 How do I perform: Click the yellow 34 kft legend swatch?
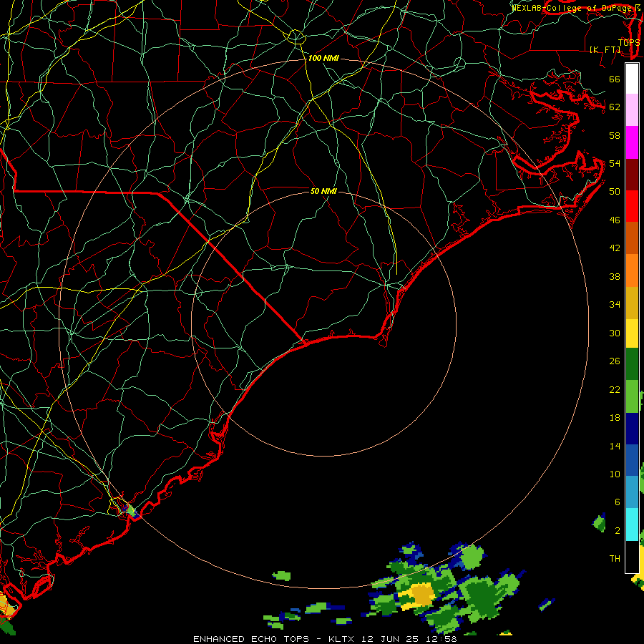pyautogui.click(x=632, y=333)
